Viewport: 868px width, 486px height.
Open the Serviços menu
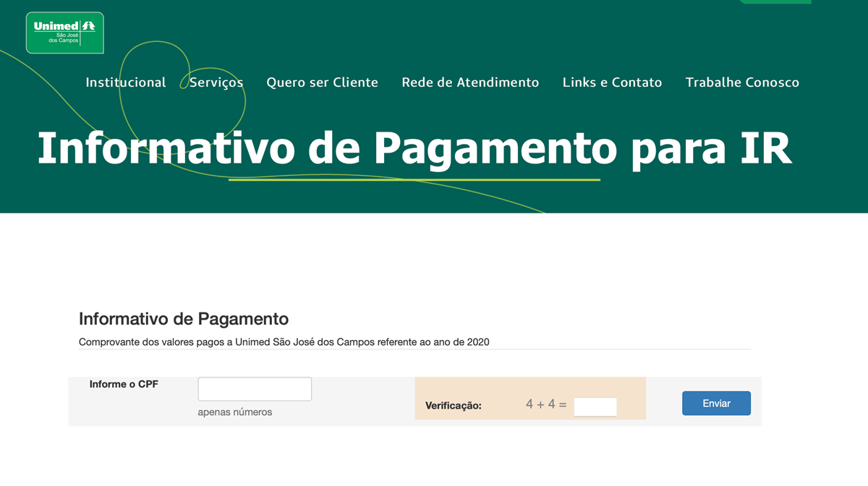[216, 82]
